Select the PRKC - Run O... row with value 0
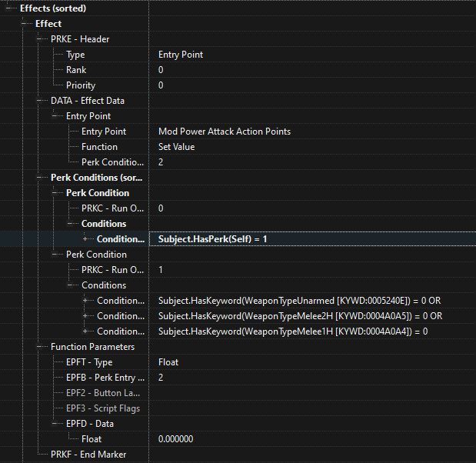476x463 pixels. point(112,208)
